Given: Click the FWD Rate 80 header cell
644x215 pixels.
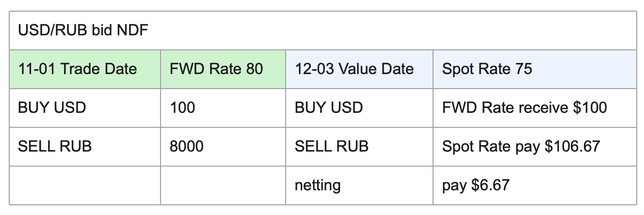Looking at the screenshot, I should [x=216, y=69].
